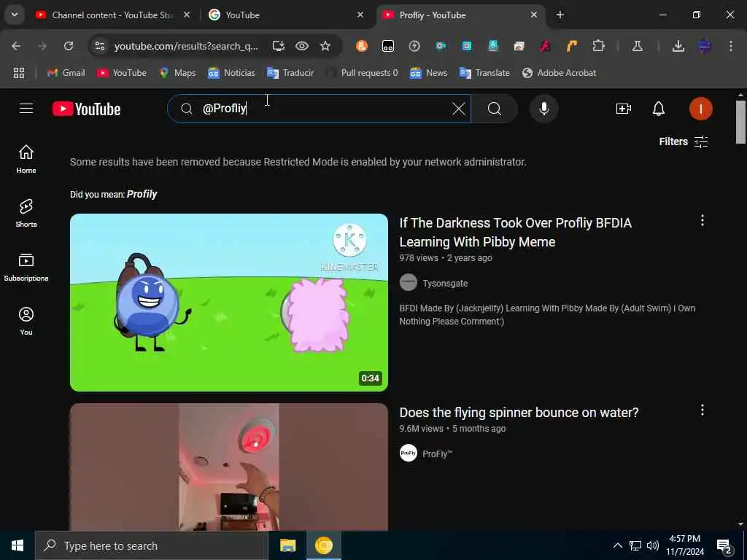
Task: Open the notifications bell
Action: click(x=659, y=109)
